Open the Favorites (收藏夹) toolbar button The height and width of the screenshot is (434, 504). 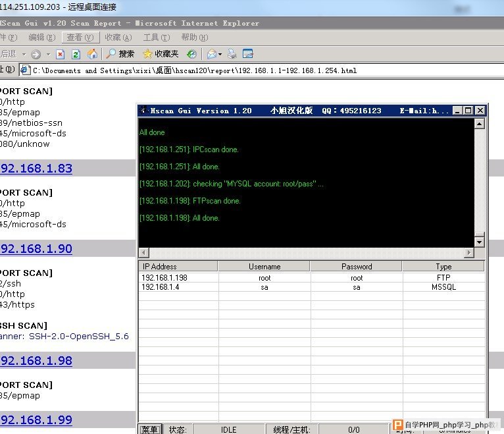tap(161, 54)
